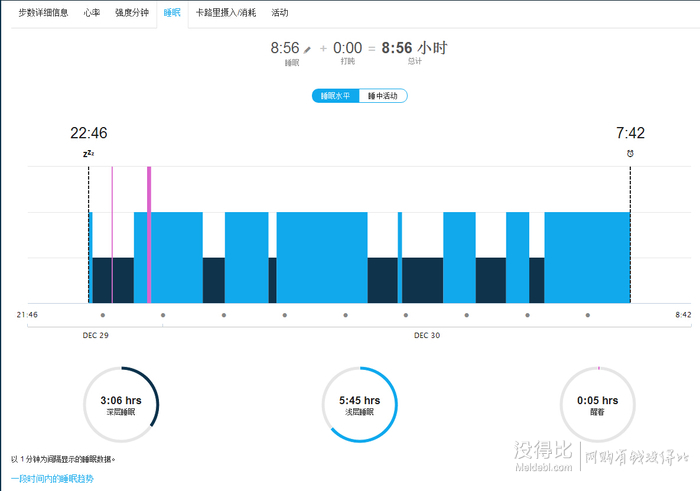Click the 8:56 小时 total value
The image size is (700, 491).
414,48
